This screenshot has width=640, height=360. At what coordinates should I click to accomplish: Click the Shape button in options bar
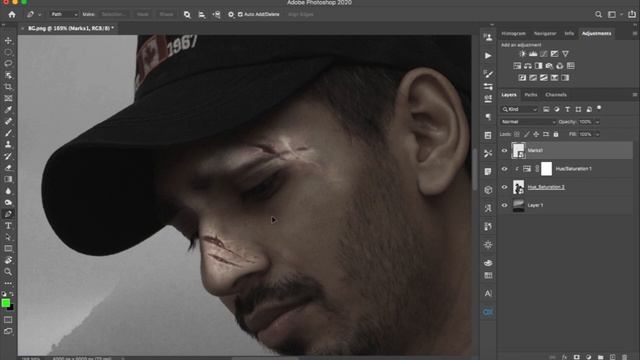166,14
